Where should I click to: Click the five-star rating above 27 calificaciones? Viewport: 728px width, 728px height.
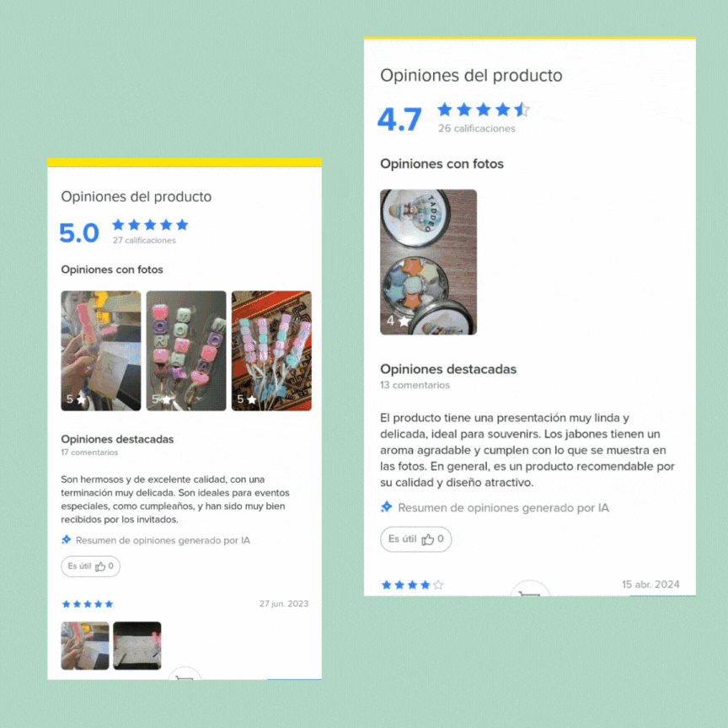point(150,225)
